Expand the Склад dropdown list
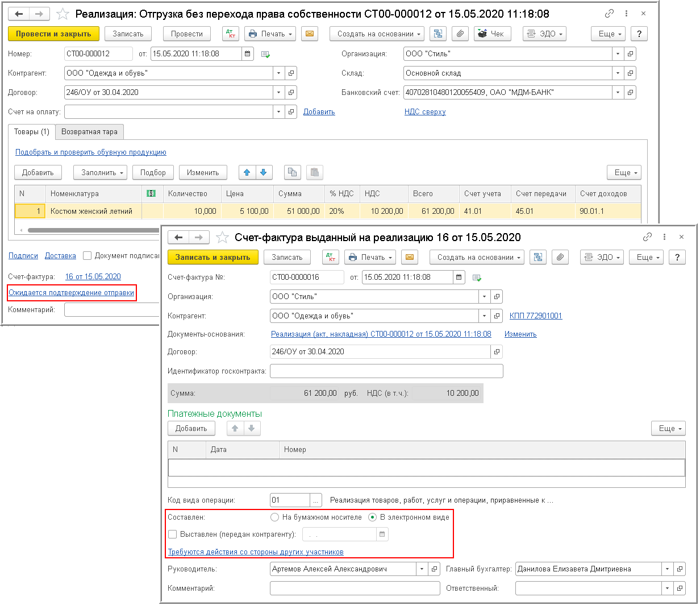This screenshot has width=700, height=605. point(618,73)
